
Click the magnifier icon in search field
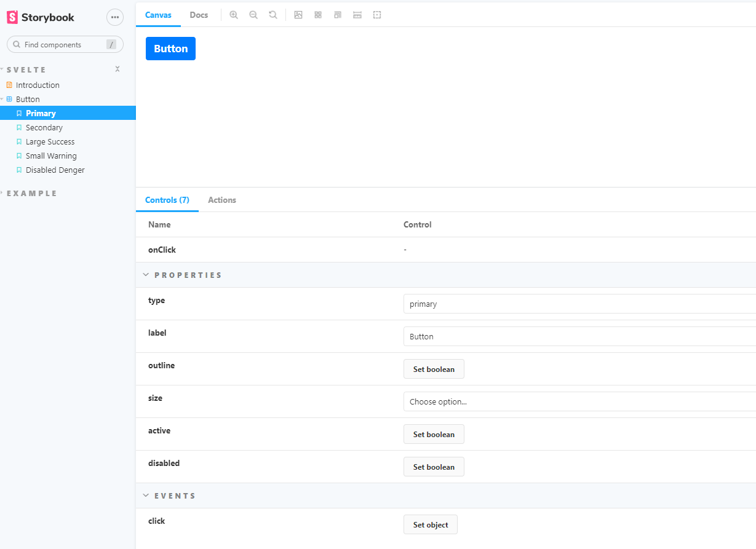[17, 45]
